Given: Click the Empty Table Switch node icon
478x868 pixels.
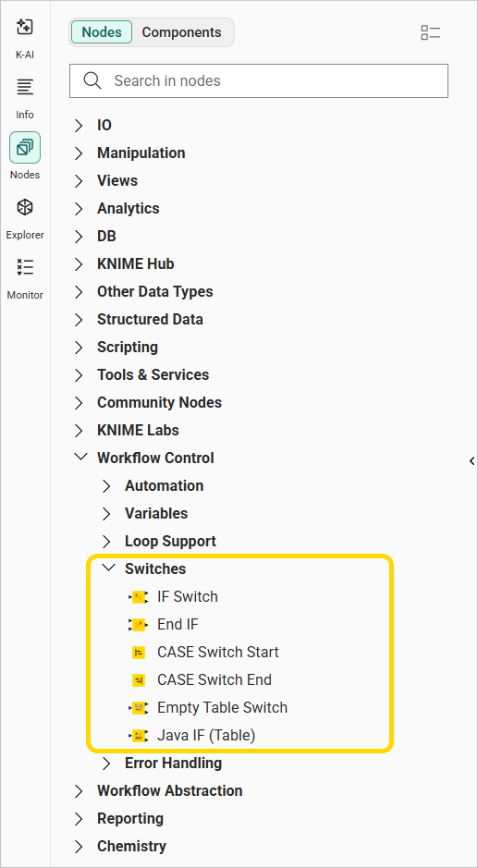Looking at the screenshot, I should [x=139, y=707].
